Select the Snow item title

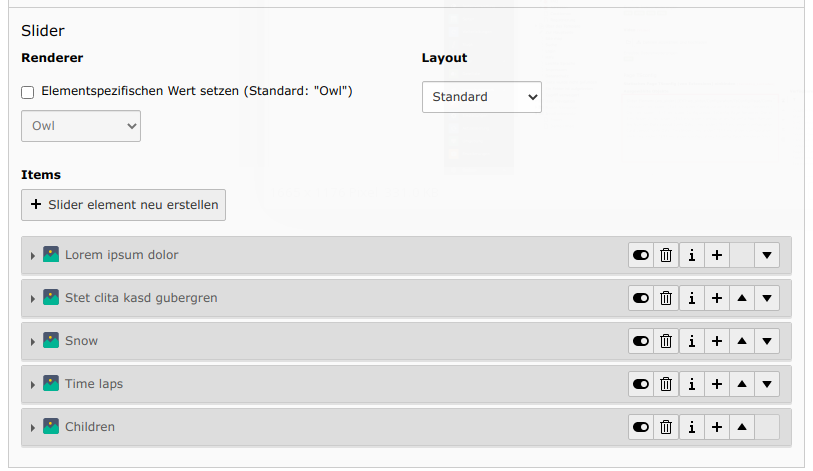tap(81, 341)
